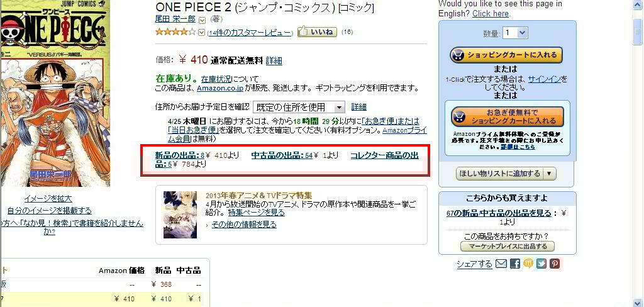This screenshot has height=307, width=644.
Task: Click マーケットプレイスに出品する button
Action: [508, 247]
